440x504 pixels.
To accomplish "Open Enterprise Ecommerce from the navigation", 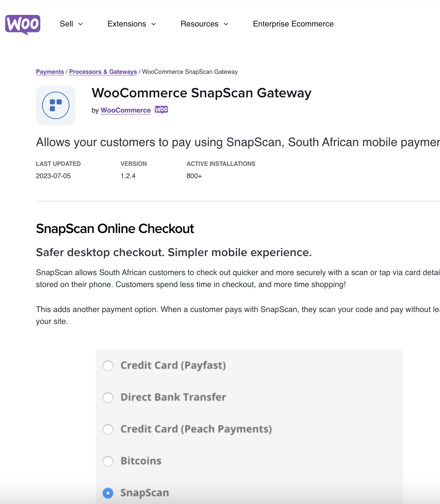I will tap(293, 24).
